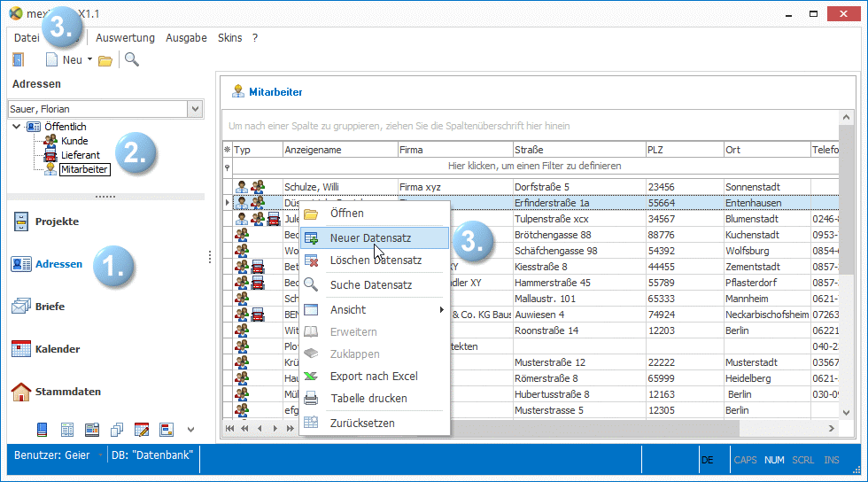Select Lieferant in the address tree
The height and width of the screenshot is (482, 868).
[x=81, y=155]
